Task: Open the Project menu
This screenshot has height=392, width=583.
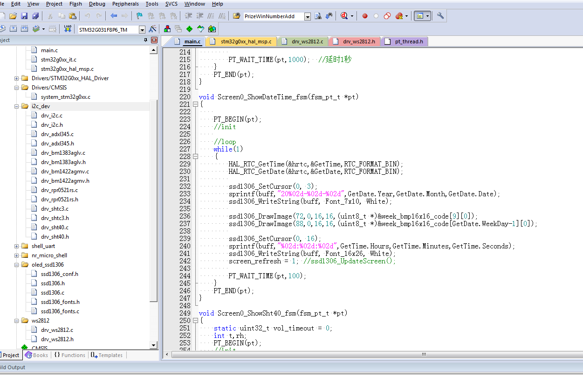Action: 54,4
